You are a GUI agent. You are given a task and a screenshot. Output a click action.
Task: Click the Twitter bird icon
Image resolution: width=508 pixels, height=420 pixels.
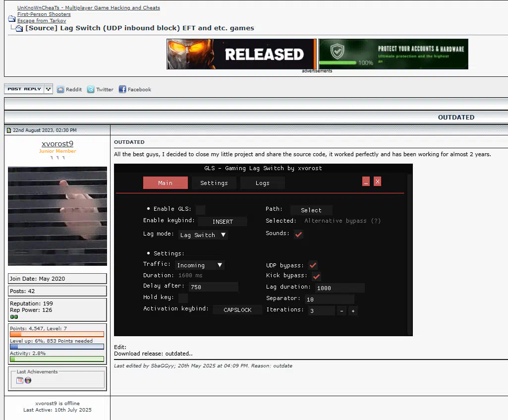click(91, 89)
